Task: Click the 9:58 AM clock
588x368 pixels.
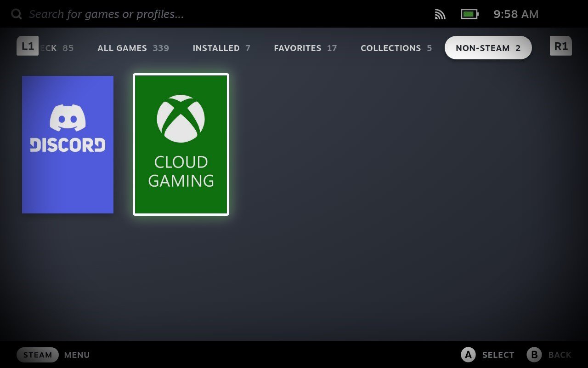Action: [x=515, y=14]
